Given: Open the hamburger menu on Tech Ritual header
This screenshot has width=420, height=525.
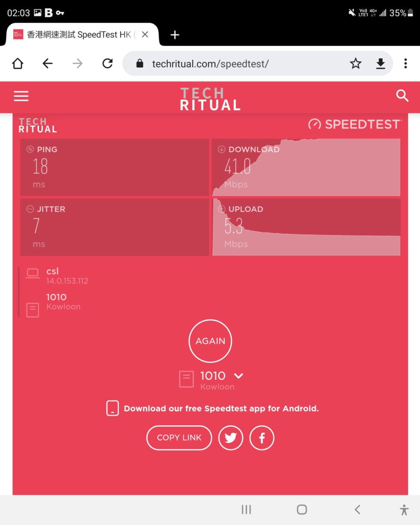Looking at the screenshot, I should 21,96.
